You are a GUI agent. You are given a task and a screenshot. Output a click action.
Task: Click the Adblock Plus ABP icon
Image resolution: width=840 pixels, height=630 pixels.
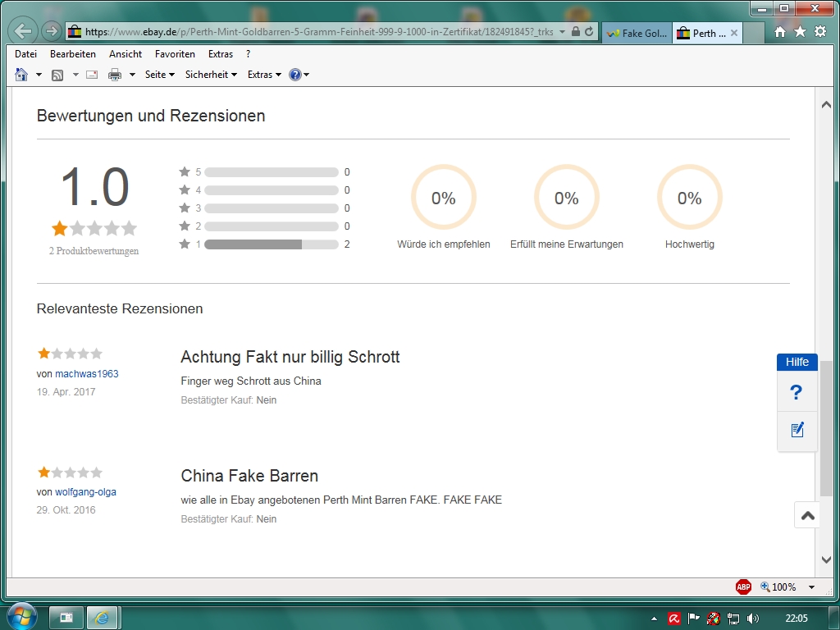click(743, 587)
